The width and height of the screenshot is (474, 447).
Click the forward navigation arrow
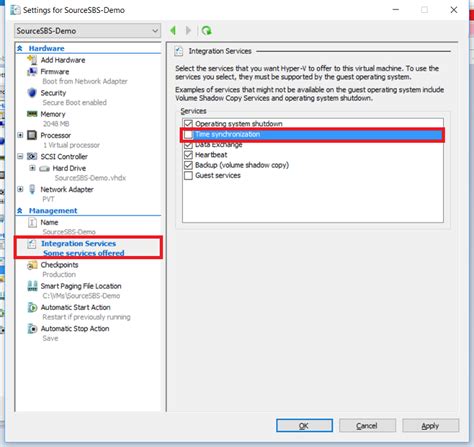tap(188, 31)
